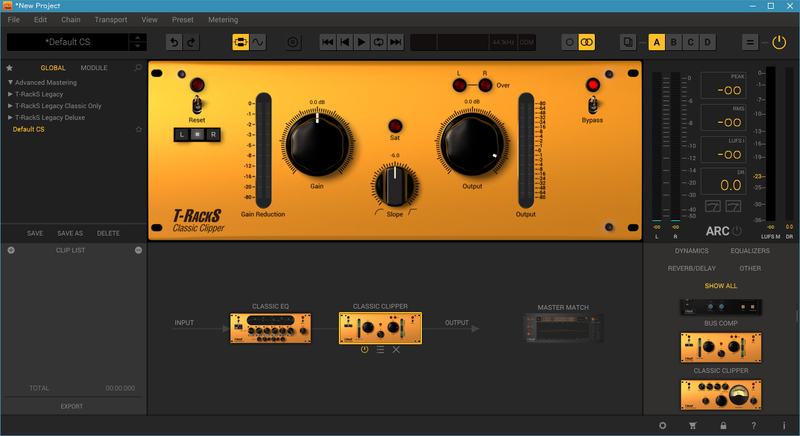Viewport: 800px width, 436px height.
Task: Start playback with the play button
Action: pyautogui.click(x=362, y=42)
